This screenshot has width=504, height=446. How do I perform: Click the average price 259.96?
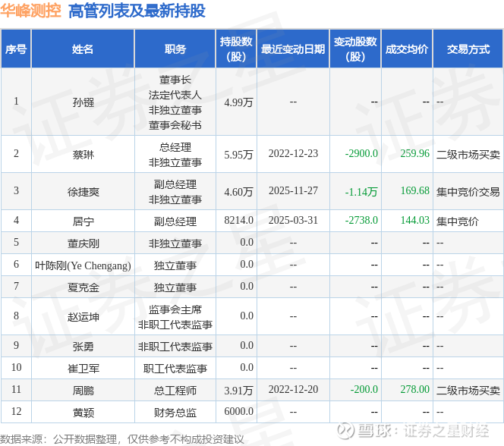[414, 153]
